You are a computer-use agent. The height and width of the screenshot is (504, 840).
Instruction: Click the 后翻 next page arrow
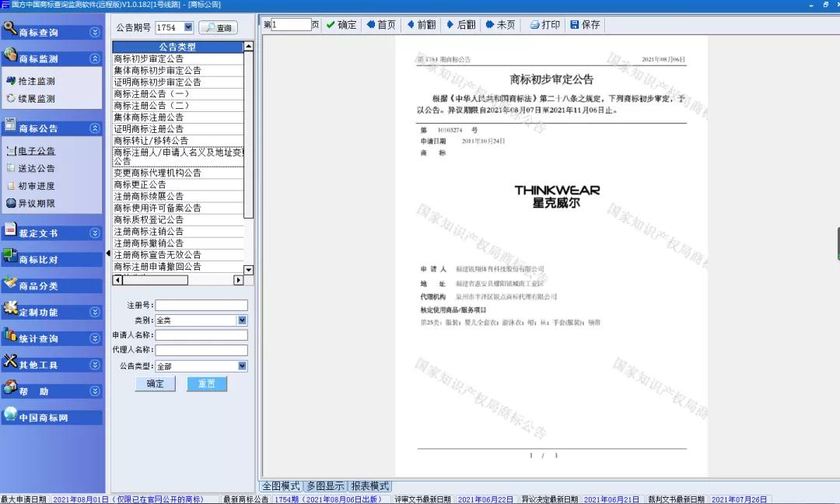(x=451, y=25)
